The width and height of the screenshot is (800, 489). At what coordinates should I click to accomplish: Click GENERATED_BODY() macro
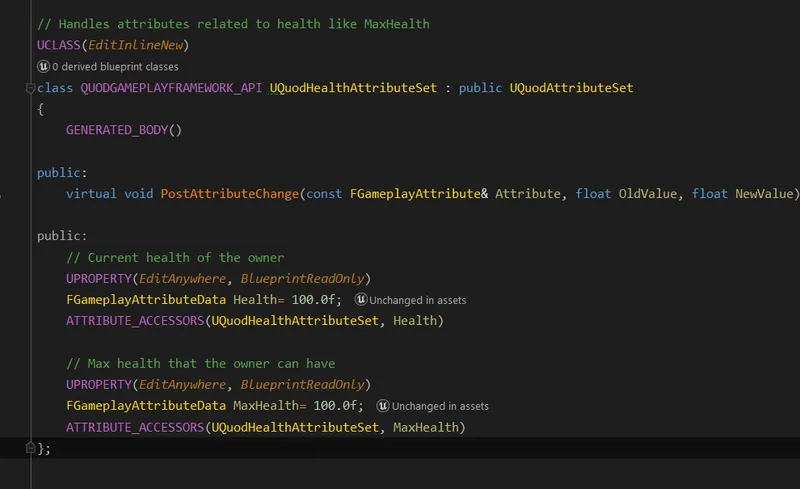[x=123, y=130]
